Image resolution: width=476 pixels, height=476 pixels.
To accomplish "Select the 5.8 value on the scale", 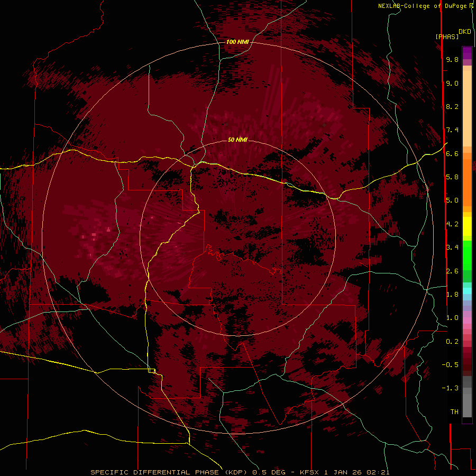I will (x=452, y=177).
